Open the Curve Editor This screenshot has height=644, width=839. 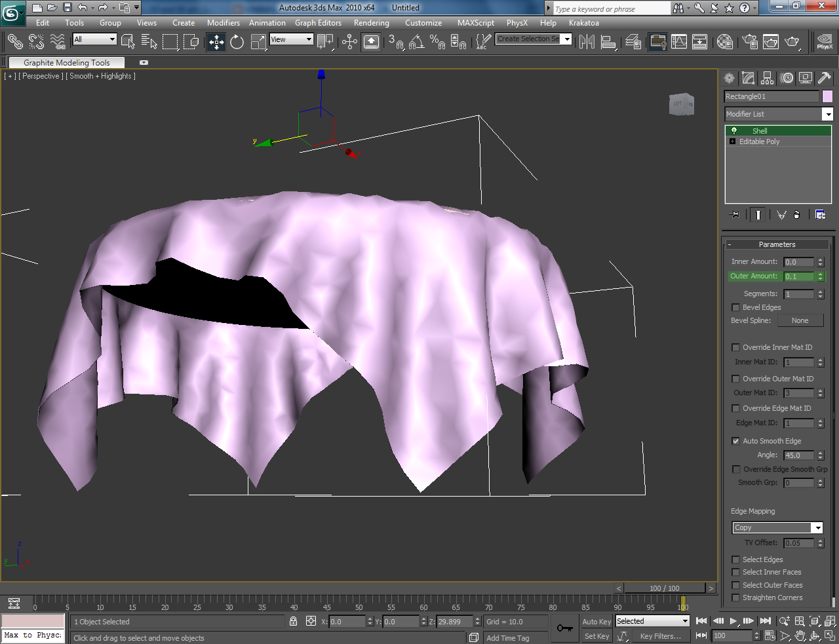click(x=679, y=41)
